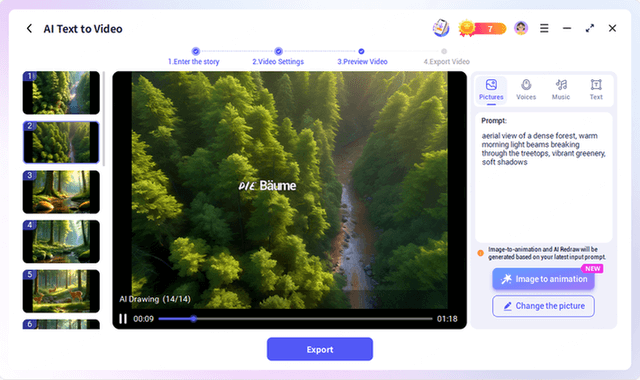Go to step 1 Enter the story
This screenshot has height=380, width=640.
pyautogui.click(x=194, y=57)
